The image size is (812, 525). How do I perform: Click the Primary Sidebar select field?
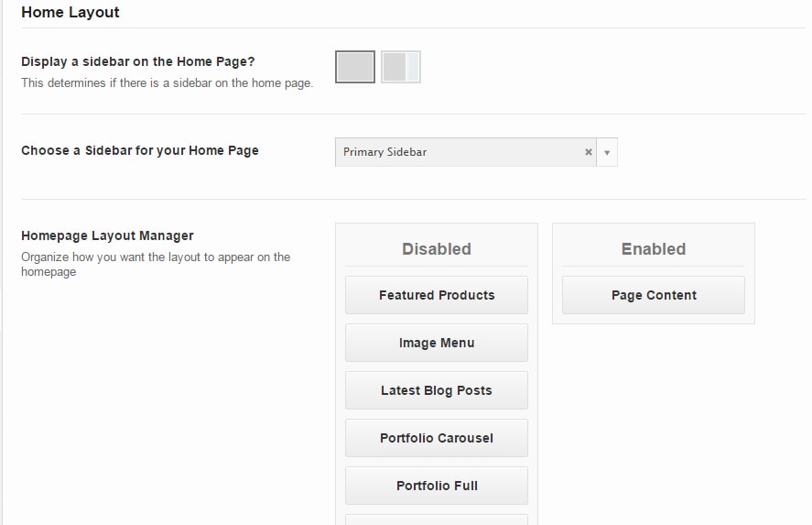coord(476,152)
